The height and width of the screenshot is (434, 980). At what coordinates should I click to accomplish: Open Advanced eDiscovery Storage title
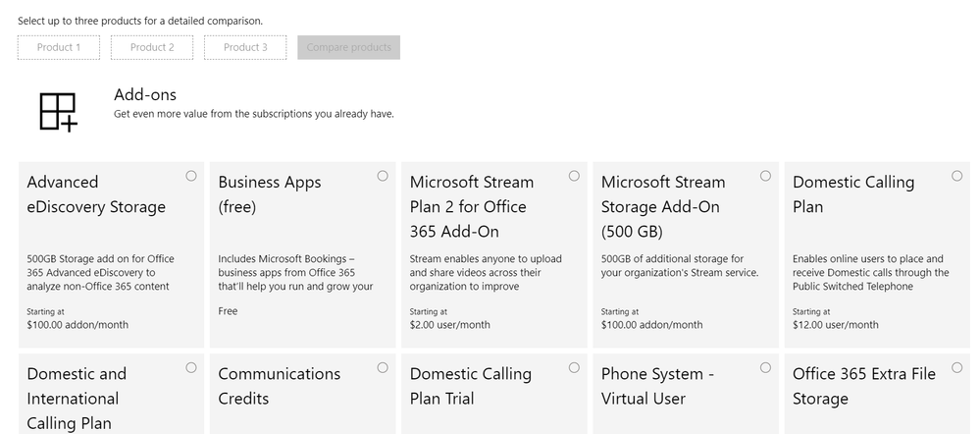(x=96, y=194)
